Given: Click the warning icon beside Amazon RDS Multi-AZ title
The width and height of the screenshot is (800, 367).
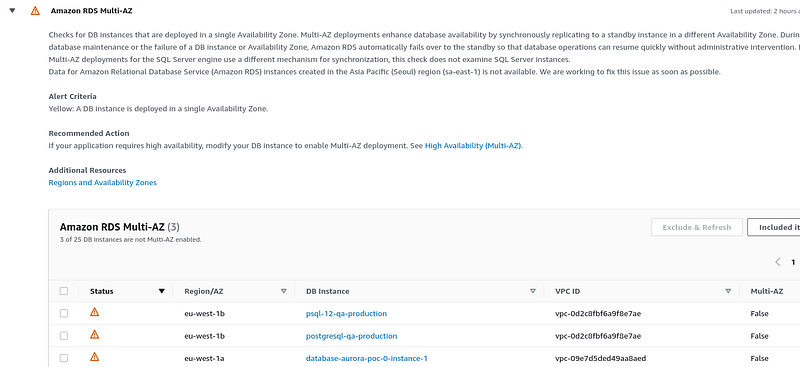Looking at the screenshot, I should tap(35, 10).
